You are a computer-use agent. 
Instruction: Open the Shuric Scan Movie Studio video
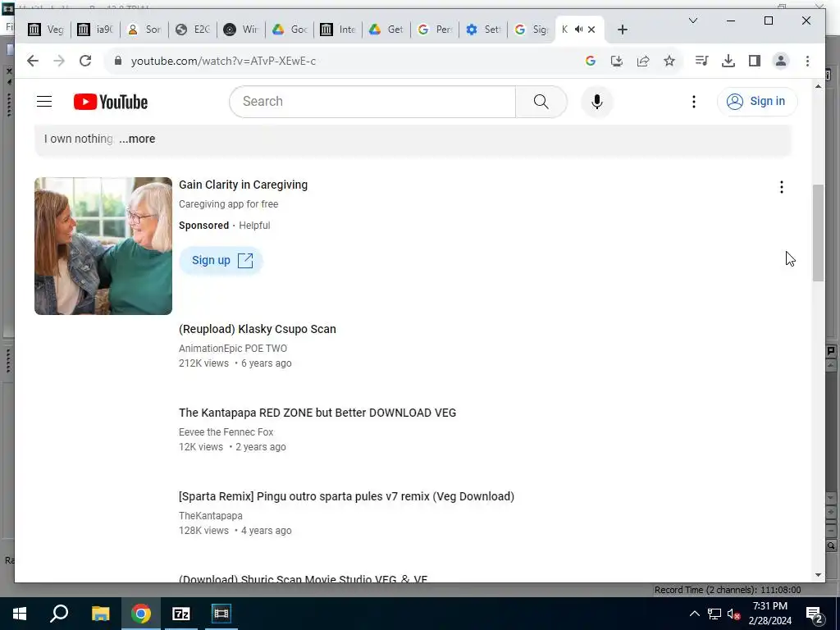click(x=304, y=578)
